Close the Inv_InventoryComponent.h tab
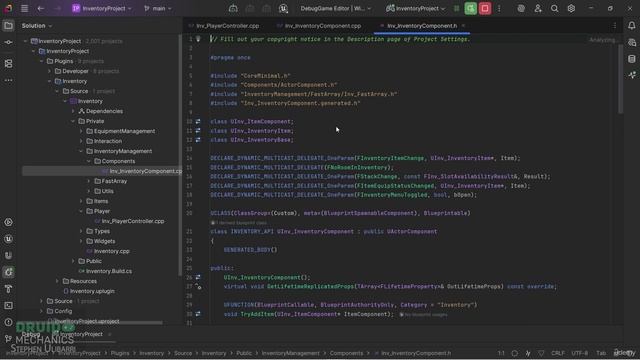Screen dimensions: 640x360 pos(463,26)
